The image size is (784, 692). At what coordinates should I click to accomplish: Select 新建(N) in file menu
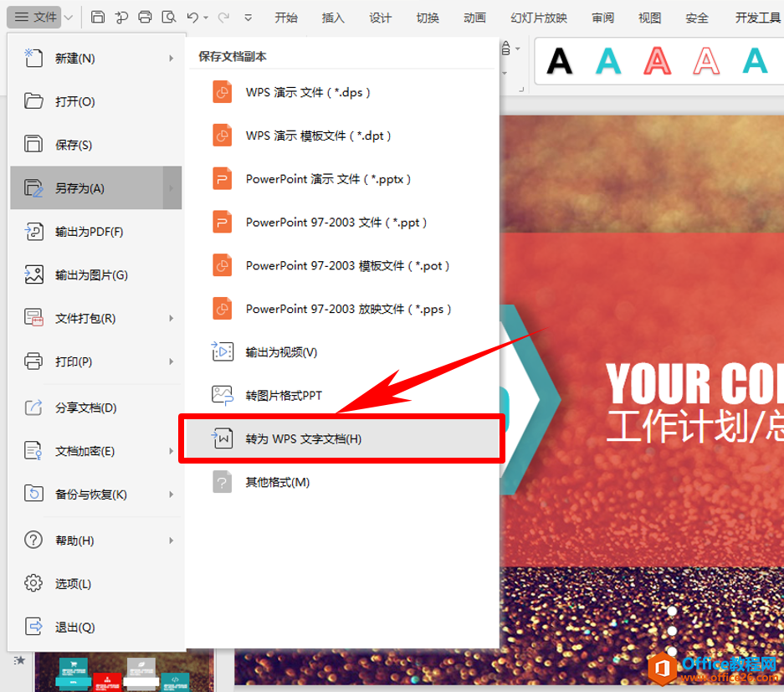[x=96, y=59]
